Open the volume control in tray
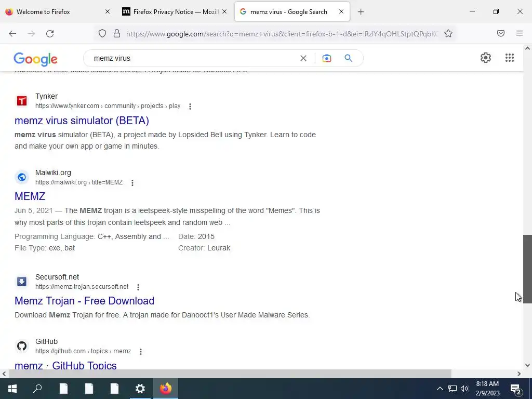This screenshot has width=532, height=399. click(464, 389)
